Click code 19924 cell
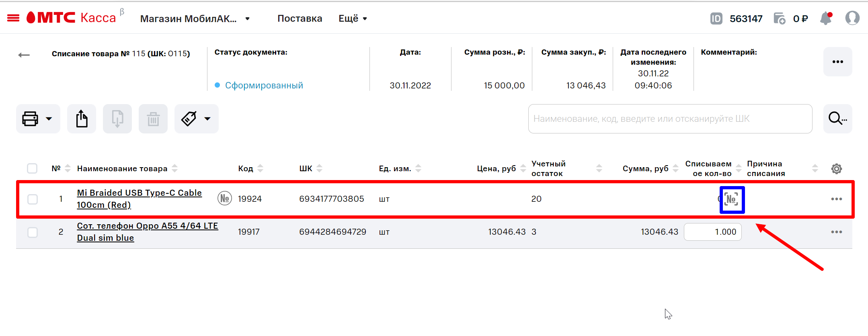The image size is (868, 336). click(250, 199)
